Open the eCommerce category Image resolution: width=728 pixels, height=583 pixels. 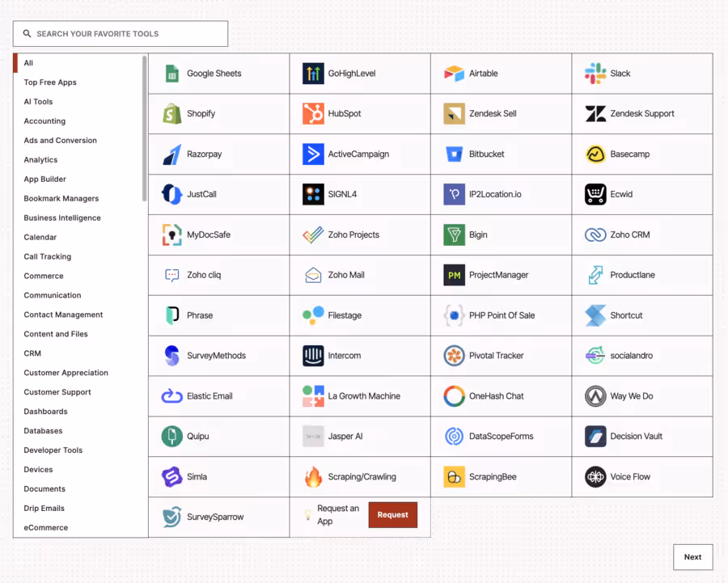(x=46, y=528)
